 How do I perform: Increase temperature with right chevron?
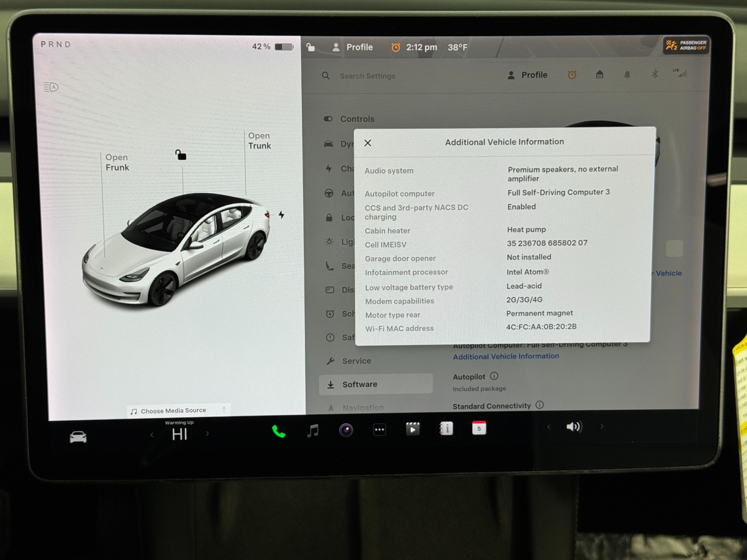(207, 434)
